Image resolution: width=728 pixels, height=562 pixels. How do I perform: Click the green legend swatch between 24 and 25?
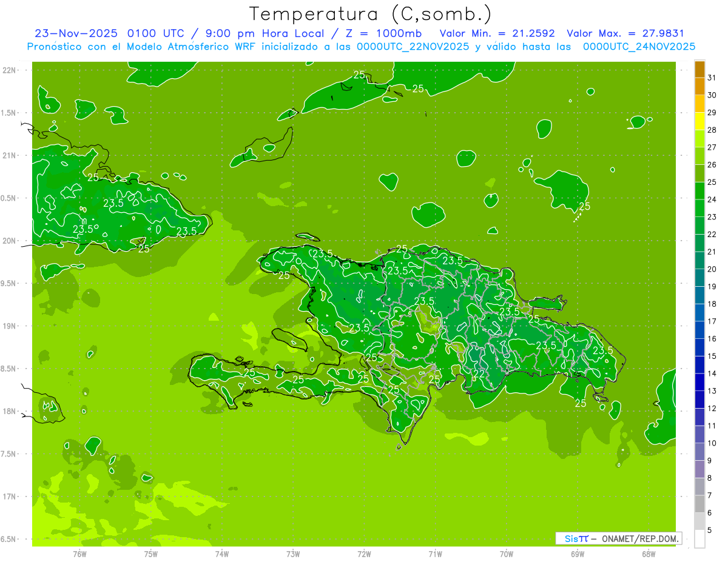699,191
